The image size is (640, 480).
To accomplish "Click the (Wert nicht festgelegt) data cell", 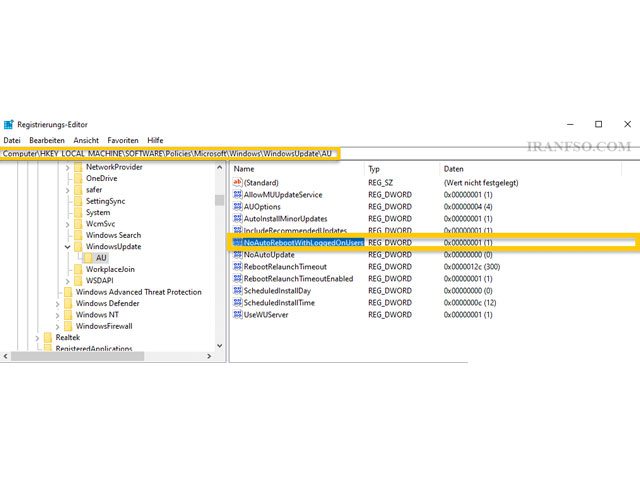I will coord(481,183).
